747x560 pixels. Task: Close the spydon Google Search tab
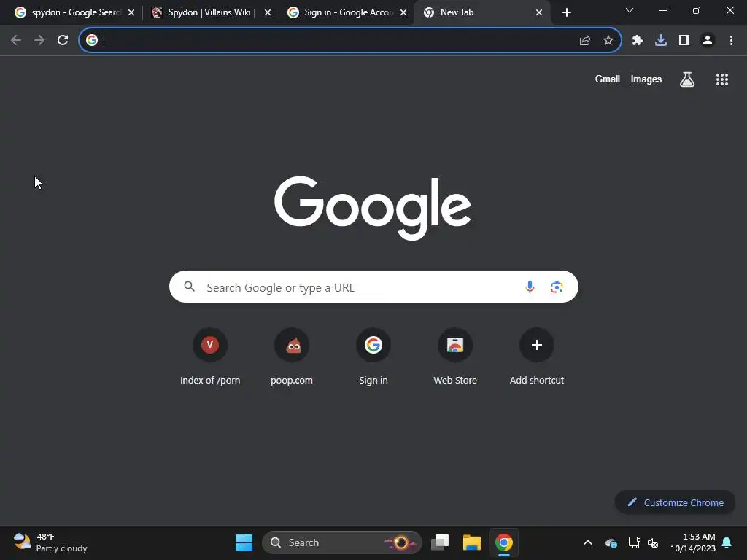[131, 12]
